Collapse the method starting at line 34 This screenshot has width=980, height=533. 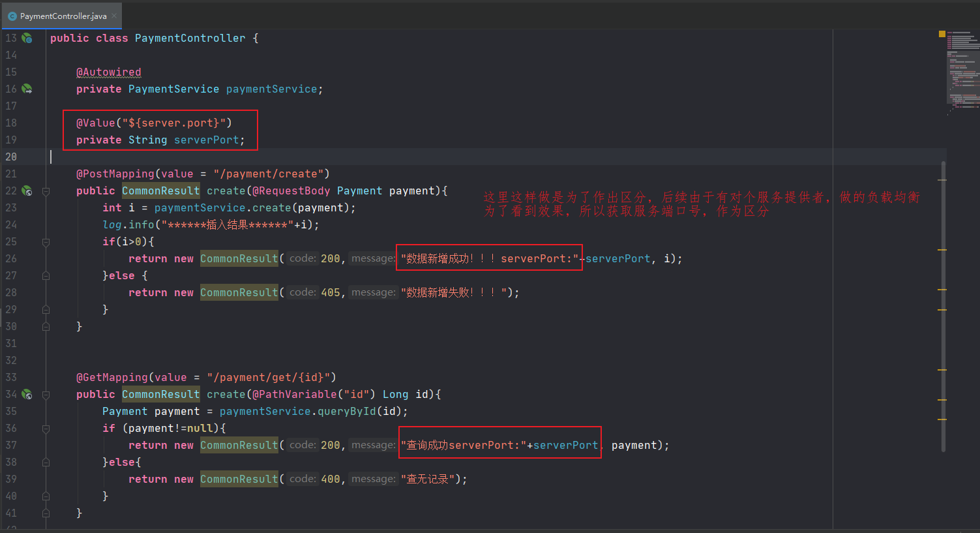click(46, 395)
